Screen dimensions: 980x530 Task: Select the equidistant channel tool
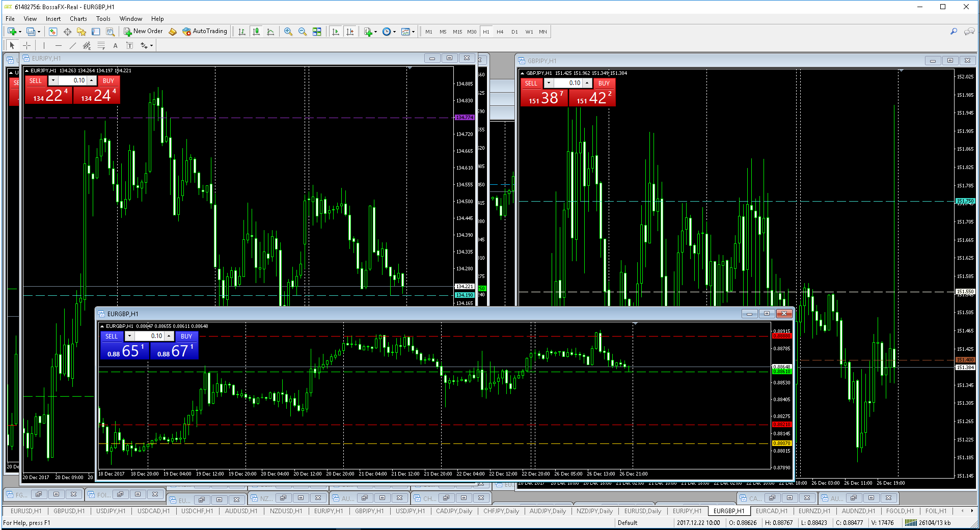[87, 45]
